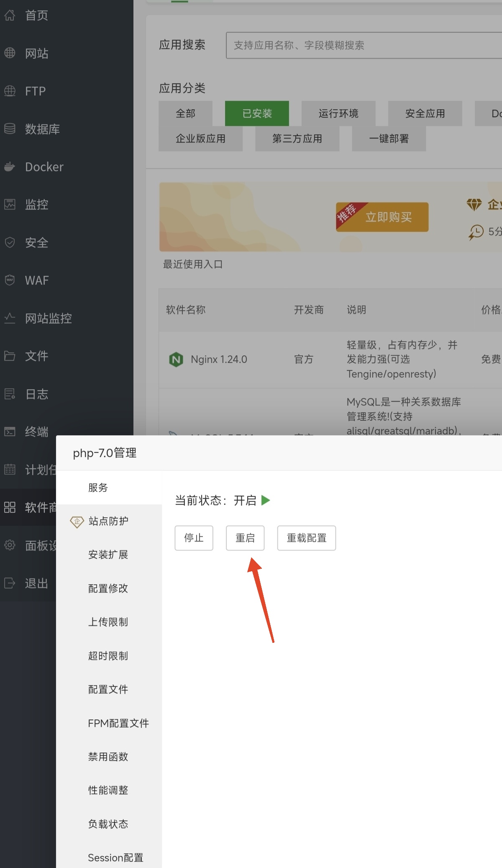The height and width of the screenshot is (868, 502).
Task: Select the 安全应用 category tab
Action: [425, 113]
